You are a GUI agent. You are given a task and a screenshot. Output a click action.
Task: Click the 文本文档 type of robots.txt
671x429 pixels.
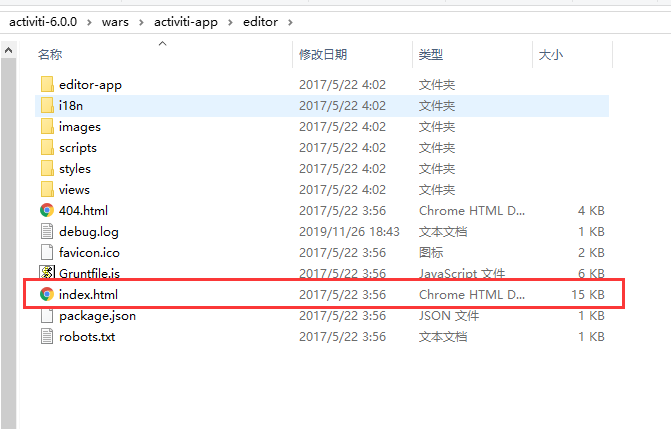pos(443,336)
